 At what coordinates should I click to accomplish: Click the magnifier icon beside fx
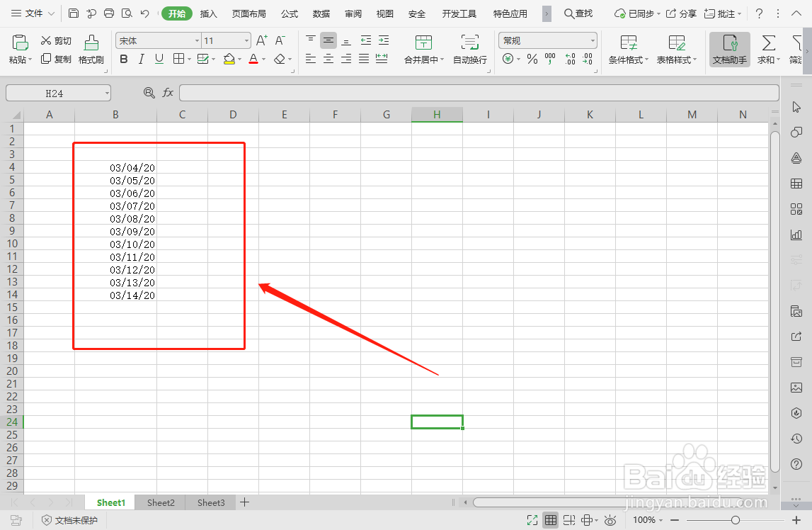coord(149,93)
